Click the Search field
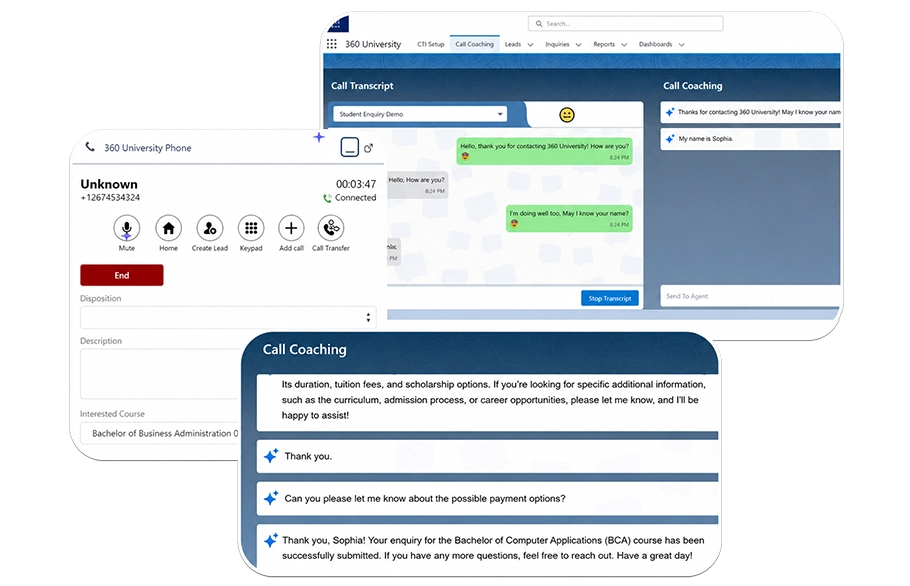 point(626,24)
